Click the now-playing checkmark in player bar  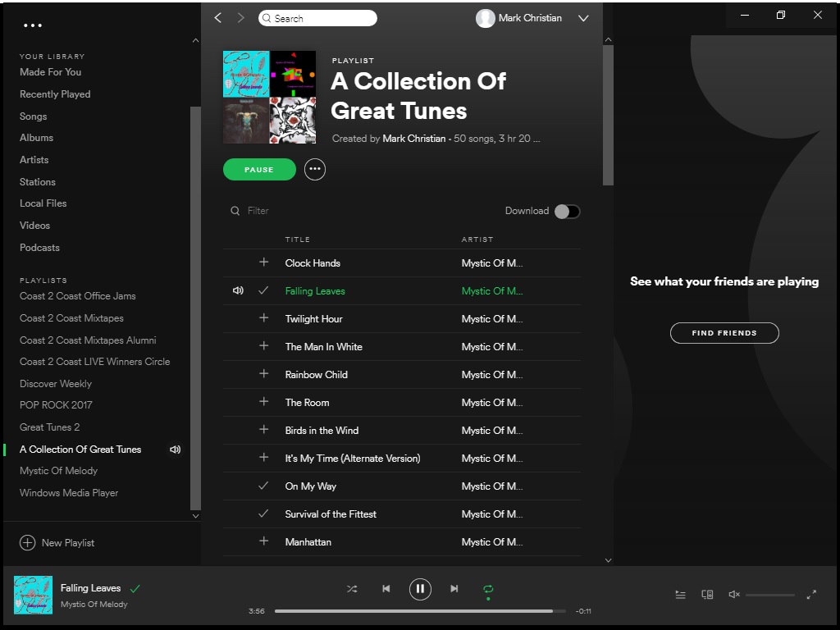click(135, 589)
